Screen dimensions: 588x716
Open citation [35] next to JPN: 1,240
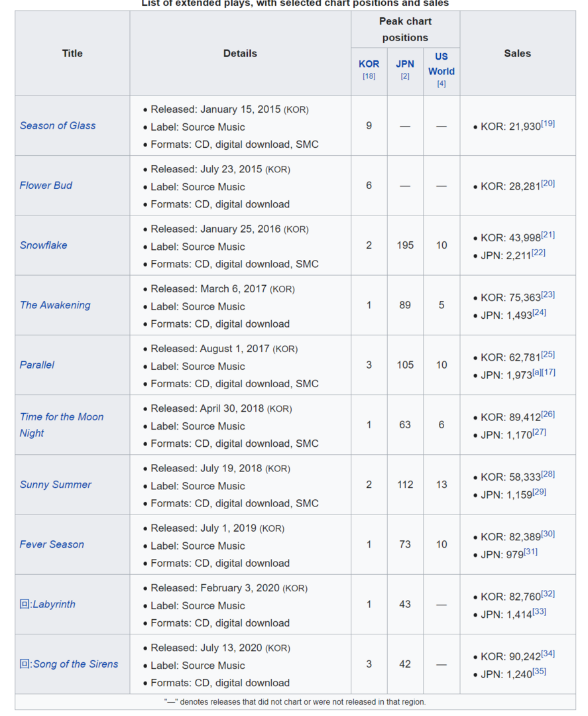point(539,671)
